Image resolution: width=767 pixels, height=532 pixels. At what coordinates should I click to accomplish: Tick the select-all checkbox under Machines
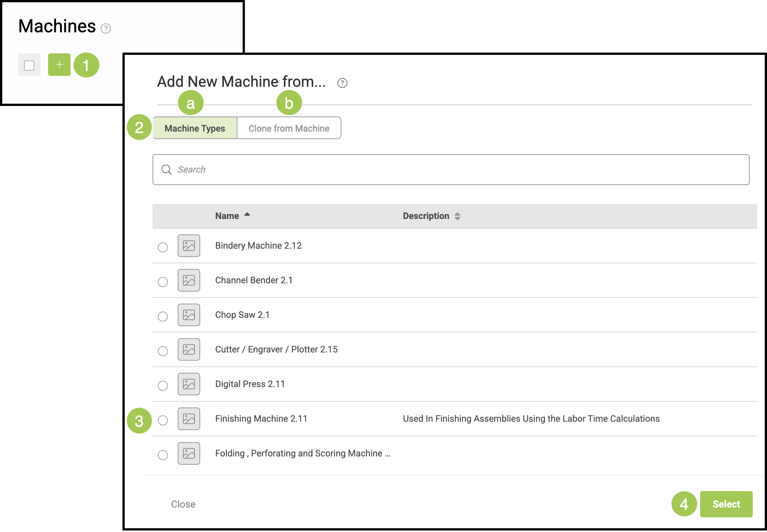(x=29, y=65)
